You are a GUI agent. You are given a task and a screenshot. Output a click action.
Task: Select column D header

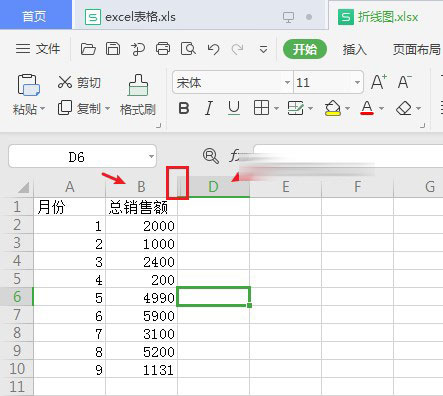click(213, 187)
